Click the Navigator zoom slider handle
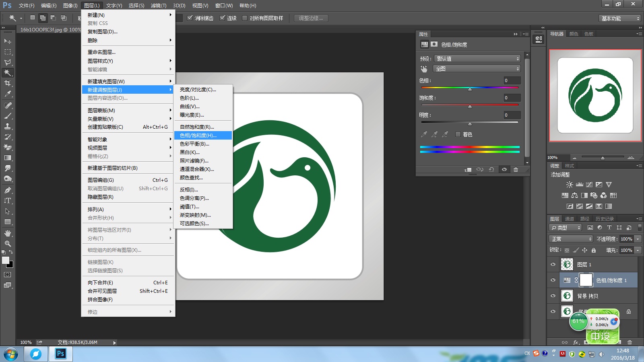The height and width of the screenshot is (362, 644). coord(603,158)
